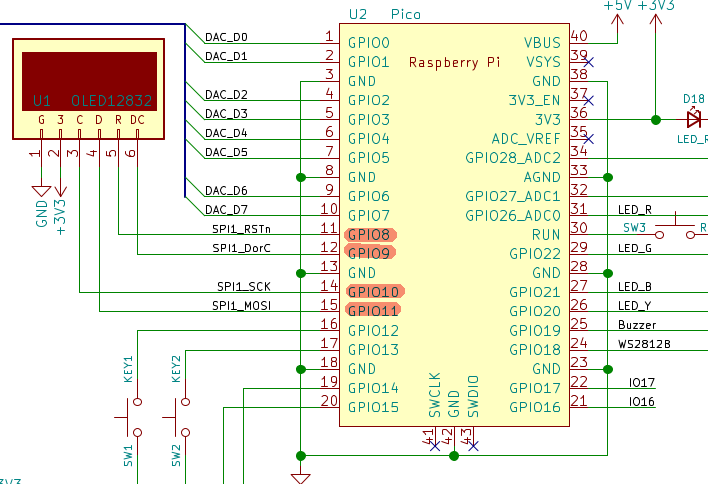This screenshot has width=708, height=484.
Task: Click the highlighted GPIO9 pin name
Action: coord(370,253)
